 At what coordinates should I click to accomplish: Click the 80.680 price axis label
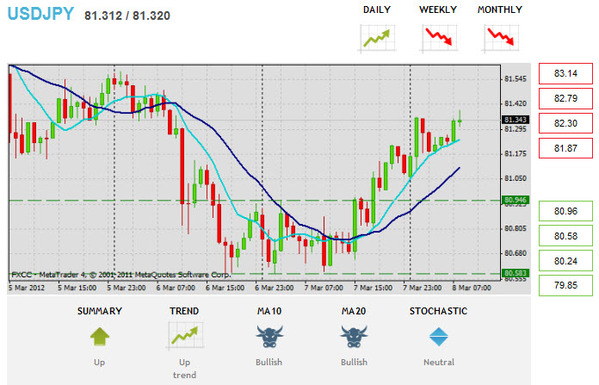(515, 254)
